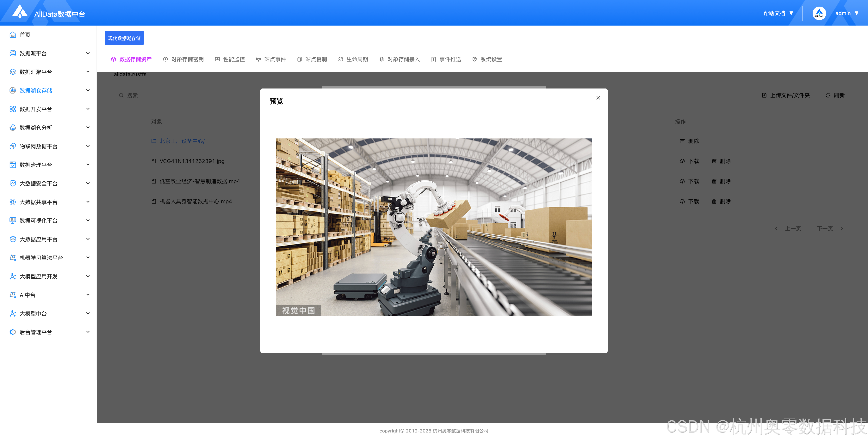Click the 数据可视化平台 monitor icon
Screen dimensions: 868x441
13,220
